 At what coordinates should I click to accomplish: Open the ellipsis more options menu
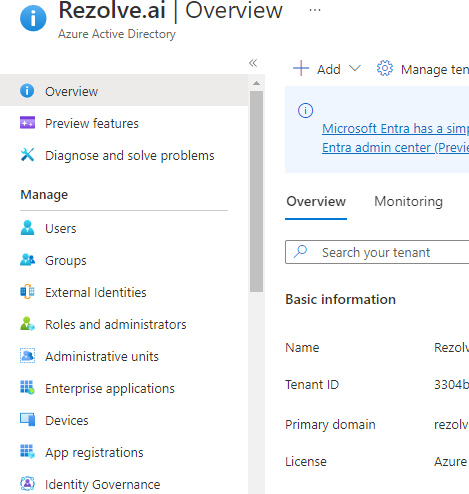point(315,10)
